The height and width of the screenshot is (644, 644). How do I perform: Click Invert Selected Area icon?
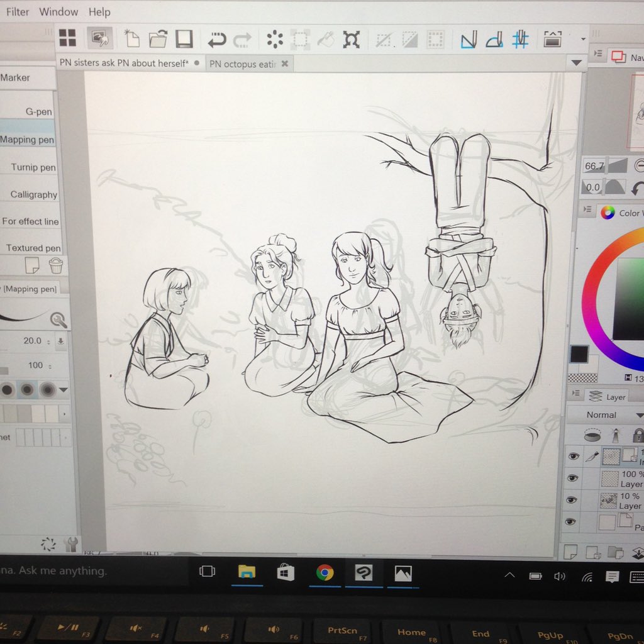click(409, 40)
